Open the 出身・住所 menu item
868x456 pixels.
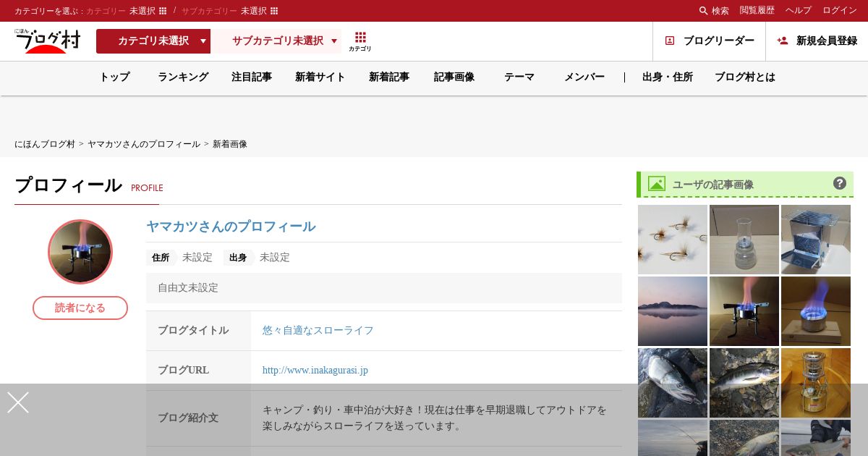click(x=668, y=77)
